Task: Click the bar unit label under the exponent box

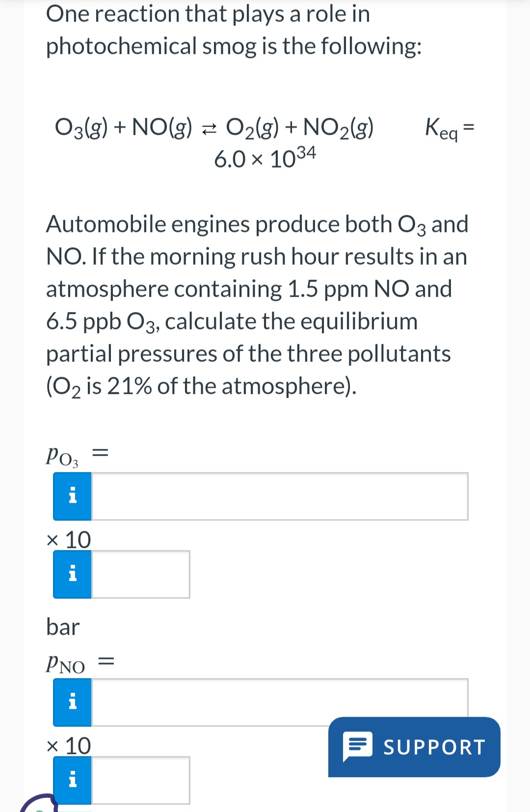Action: point(62,627)
